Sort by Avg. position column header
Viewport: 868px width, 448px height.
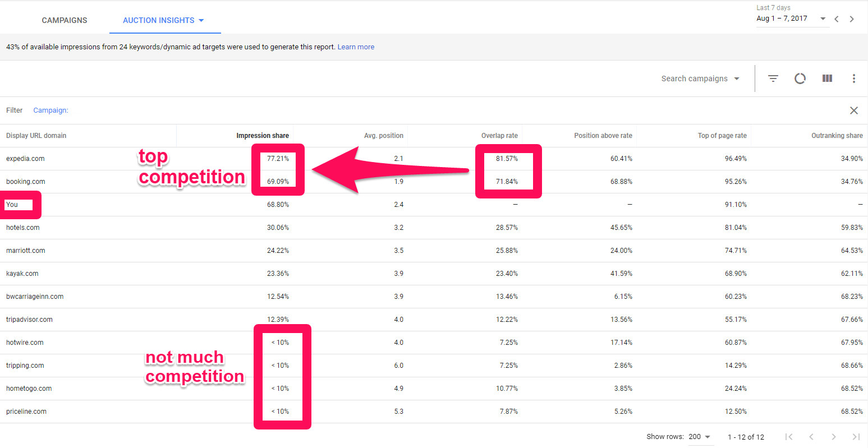tap(384, 136)
